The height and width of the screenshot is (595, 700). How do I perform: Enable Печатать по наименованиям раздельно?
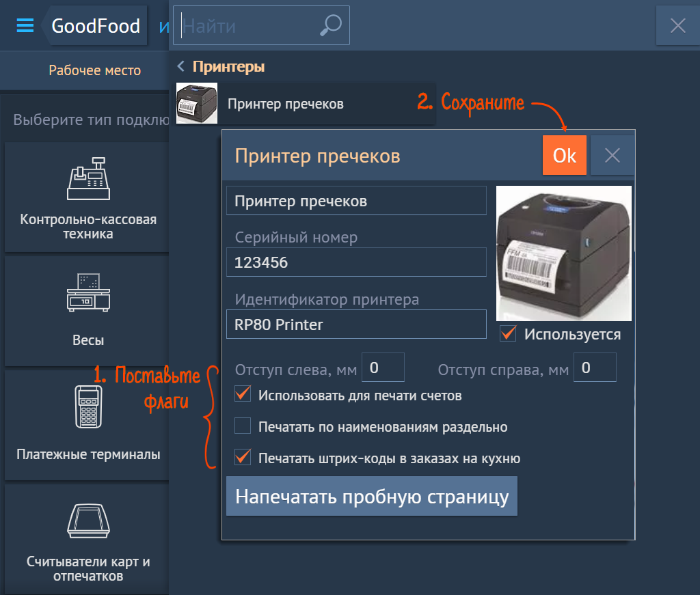243,427
